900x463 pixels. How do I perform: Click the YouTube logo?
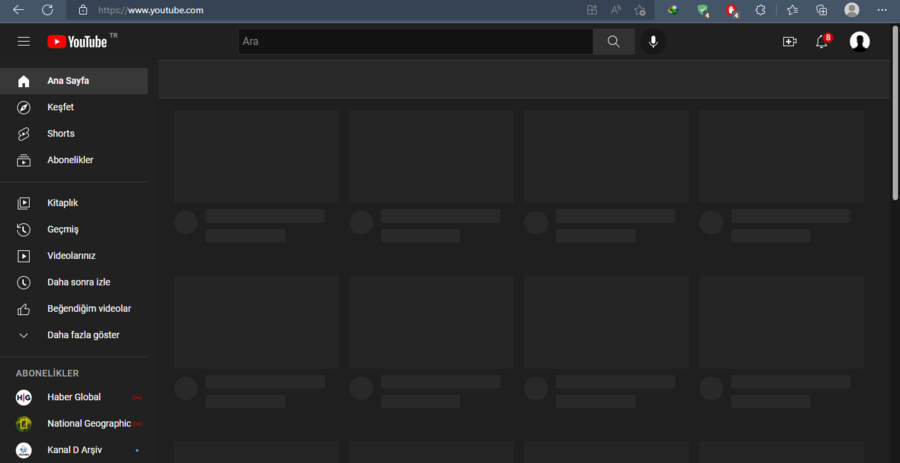[77, 41]
